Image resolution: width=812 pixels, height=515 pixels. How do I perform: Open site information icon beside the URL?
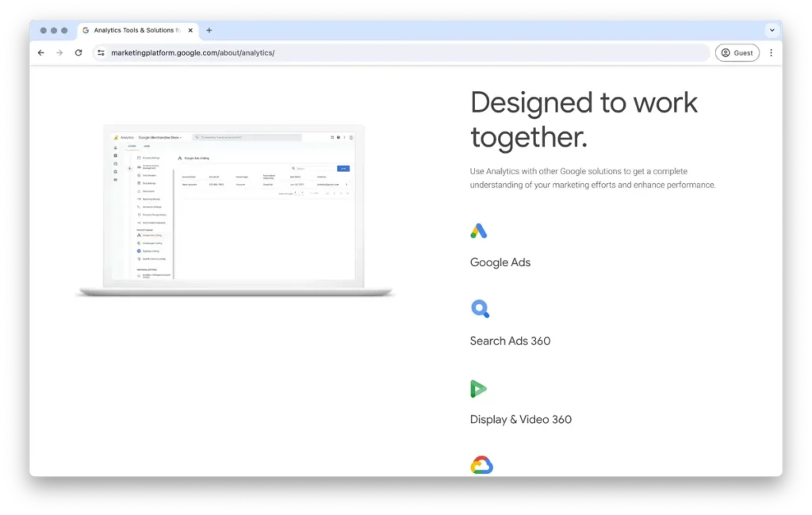click(101, 53)
